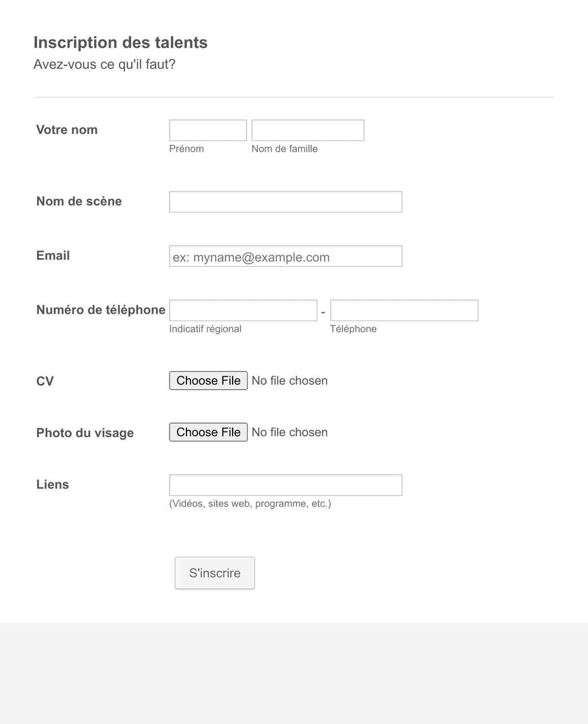Screen dimensions: 588x724
Task: Click the Votre nom label
Action: tap(66, 130)
